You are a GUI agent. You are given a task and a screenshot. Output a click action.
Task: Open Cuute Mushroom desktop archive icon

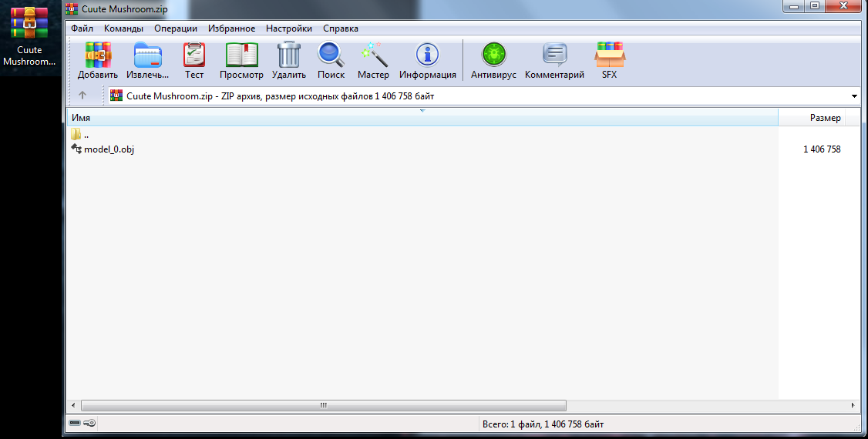point(29,23)
